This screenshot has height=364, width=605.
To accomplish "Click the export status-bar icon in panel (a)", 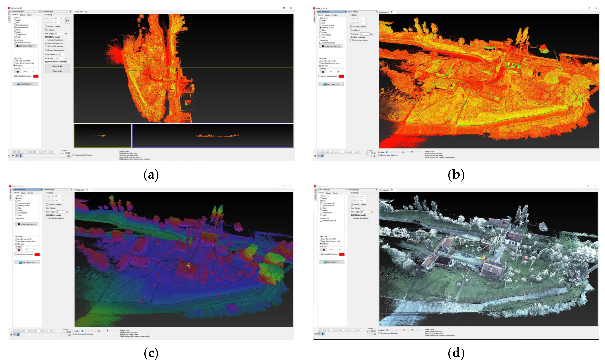I will [21, 155].
